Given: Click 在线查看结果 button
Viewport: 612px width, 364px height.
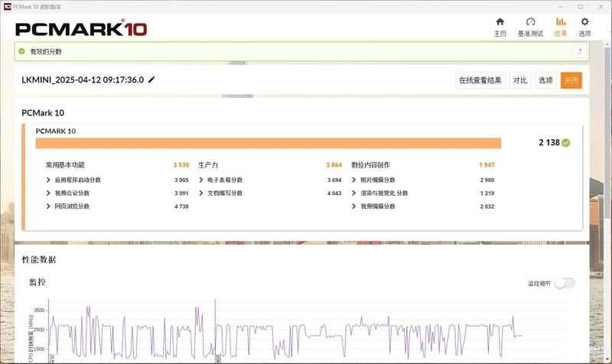Looking at the screenshot, I should point(480,80).
